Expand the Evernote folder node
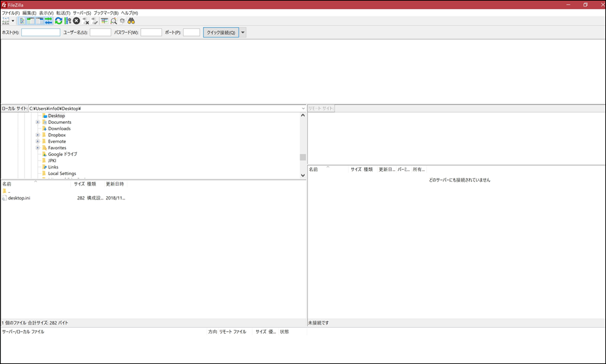This screenshot has height=364, width=606. [38, 142]
